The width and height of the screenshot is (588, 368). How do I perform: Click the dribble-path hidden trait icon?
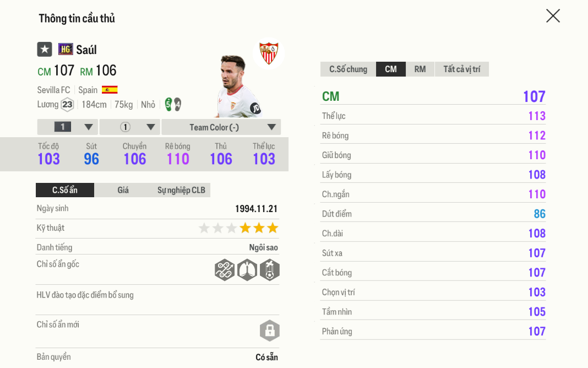[225, 270]
